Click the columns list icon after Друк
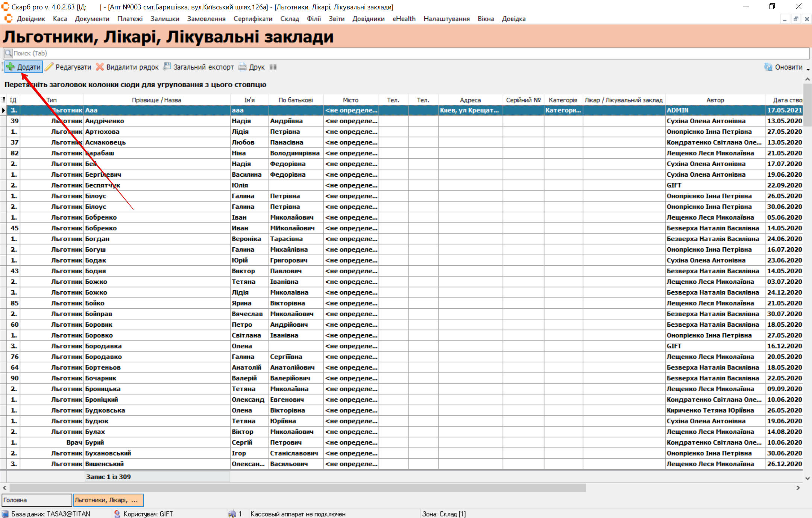The width and height of the screenshot is (812, 518). click(273, 67)
